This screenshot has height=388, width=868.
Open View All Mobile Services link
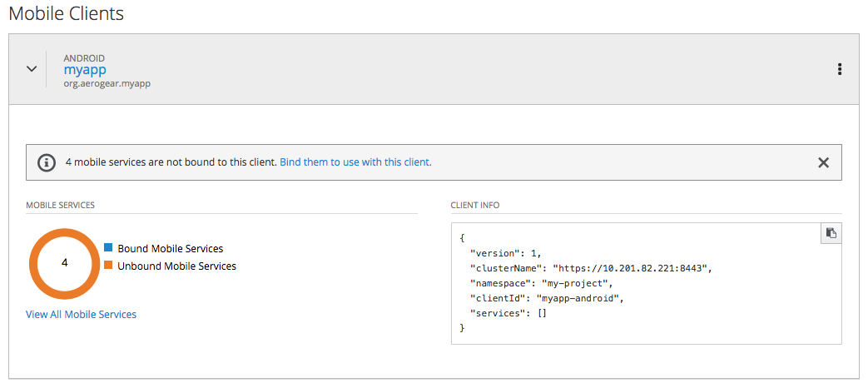pos(81,315)
